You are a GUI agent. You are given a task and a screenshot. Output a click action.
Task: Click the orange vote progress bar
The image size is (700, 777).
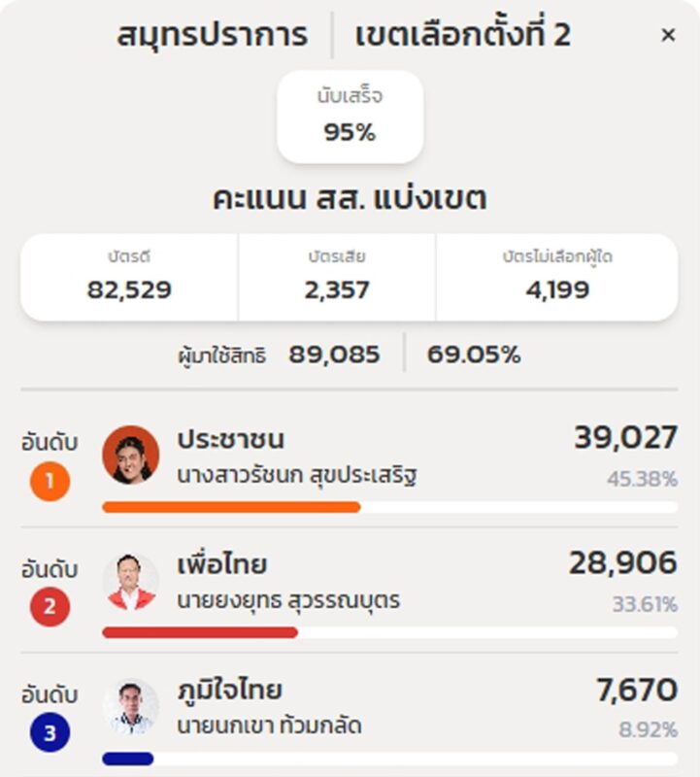[231, 507]
